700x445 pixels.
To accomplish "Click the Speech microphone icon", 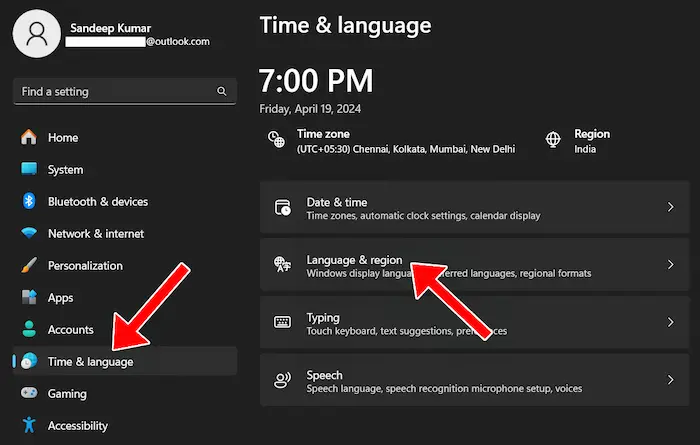I will [282, 380].
